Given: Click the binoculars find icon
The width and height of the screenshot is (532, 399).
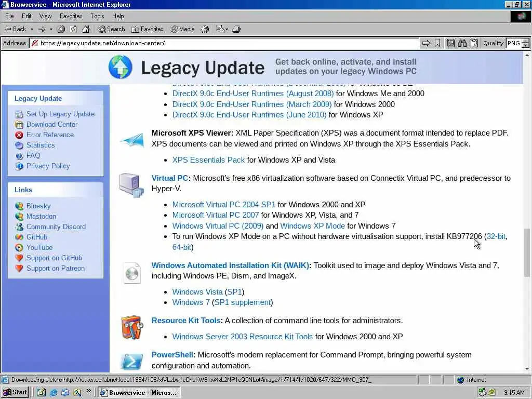Looking at the screenshot, I should [x=462, y=43].
